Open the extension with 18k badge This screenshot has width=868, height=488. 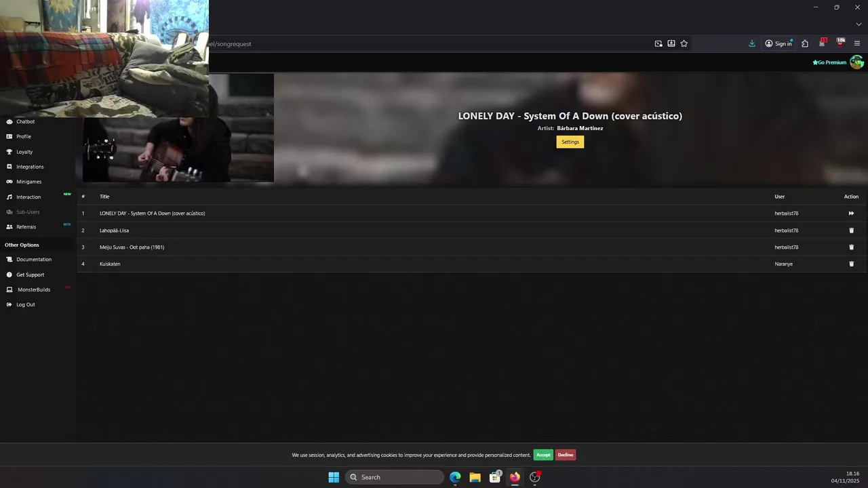click(x=840, y=43)
